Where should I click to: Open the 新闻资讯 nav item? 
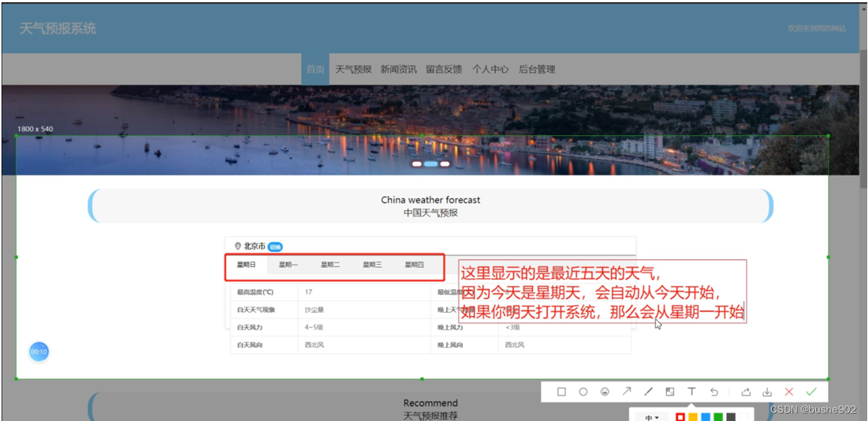pyautogui.click(x=399, y=69)
